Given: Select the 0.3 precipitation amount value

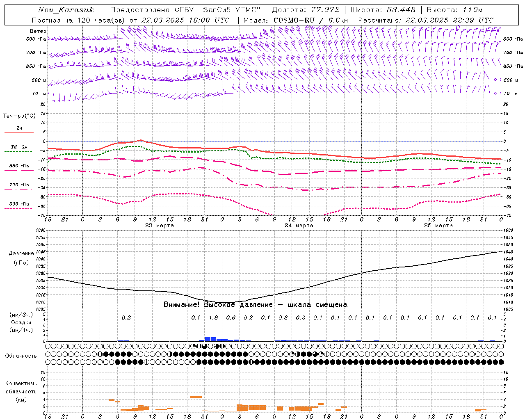Looking at the screenshot, I should pos(283,318).
